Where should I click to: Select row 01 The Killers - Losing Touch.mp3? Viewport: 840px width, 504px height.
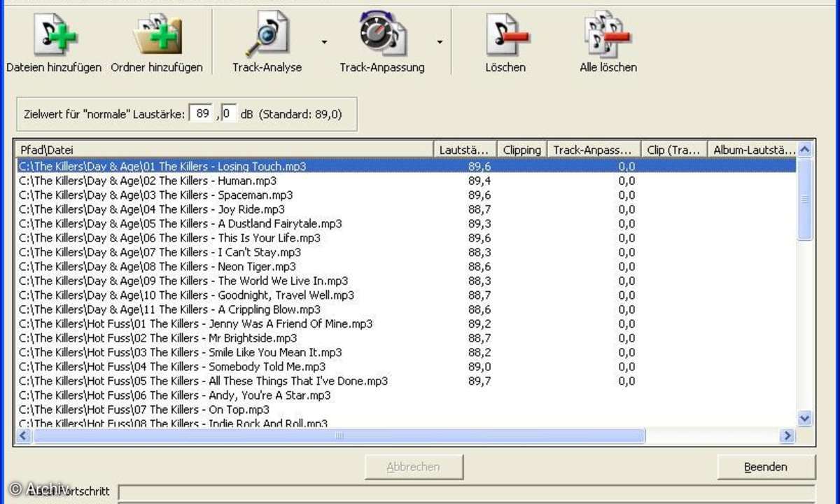pos(405,167)
